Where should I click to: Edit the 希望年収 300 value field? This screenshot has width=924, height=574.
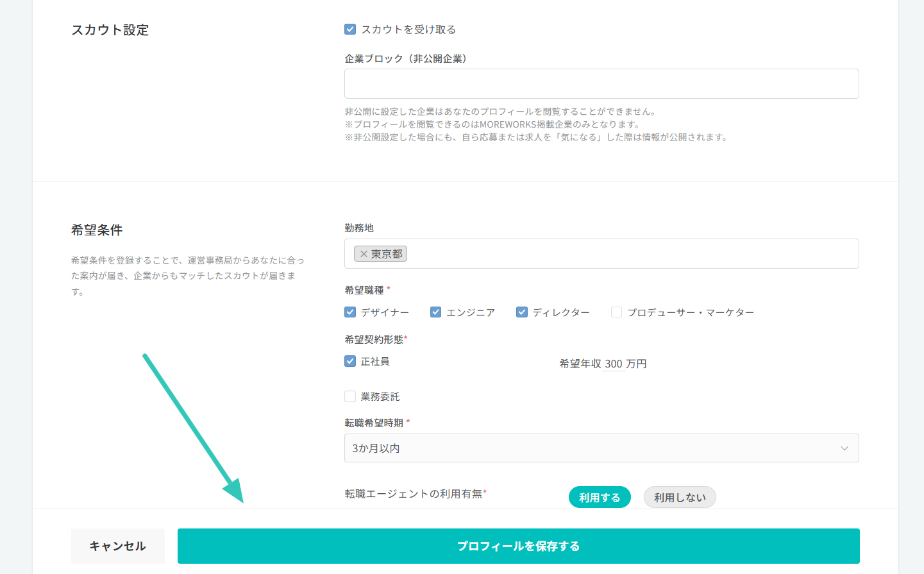[x=614, y=364]
